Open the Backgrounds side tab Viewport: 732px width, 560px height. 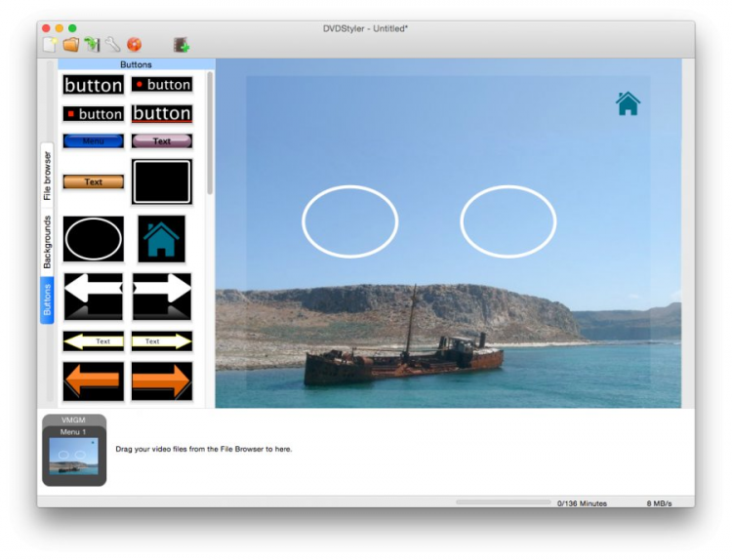[47, 242]
